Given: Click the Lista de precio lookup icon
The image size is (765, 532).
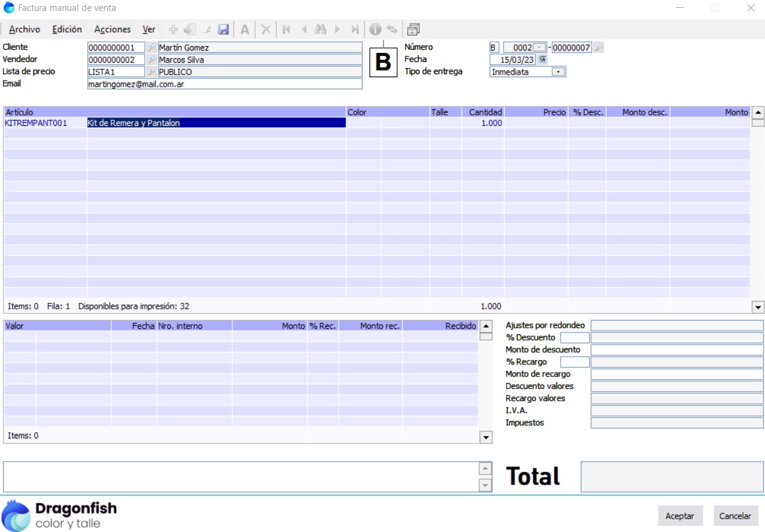Looking at the screenshot, I should tap(151, 72).
